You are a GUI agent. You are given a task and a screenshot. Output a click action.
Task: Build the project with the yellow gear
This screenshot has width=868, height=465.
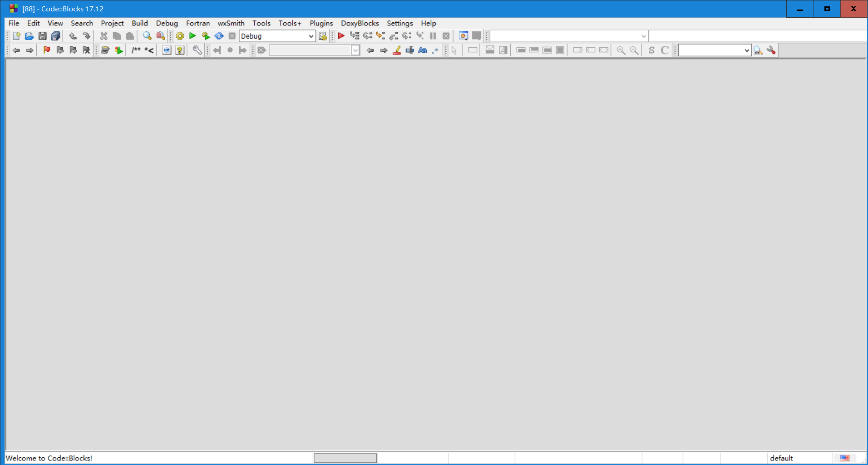pos(180,36)
